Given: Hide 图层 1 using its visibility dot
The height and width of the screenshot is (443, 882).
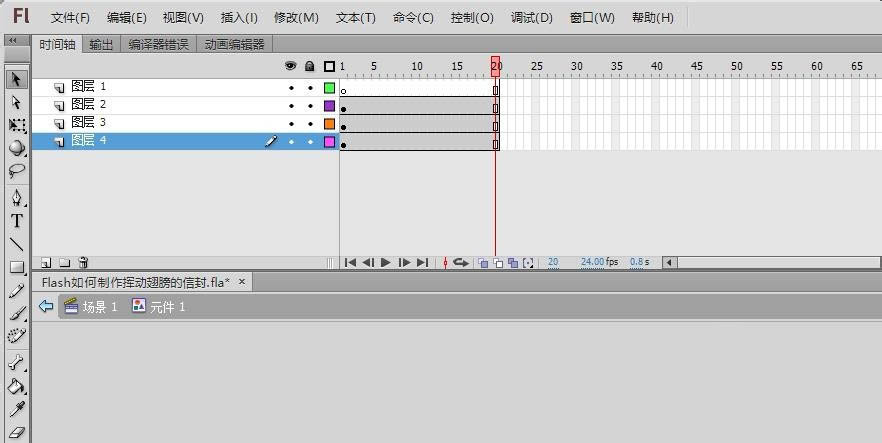Looking at the screenshot, I should pos(291,88).
